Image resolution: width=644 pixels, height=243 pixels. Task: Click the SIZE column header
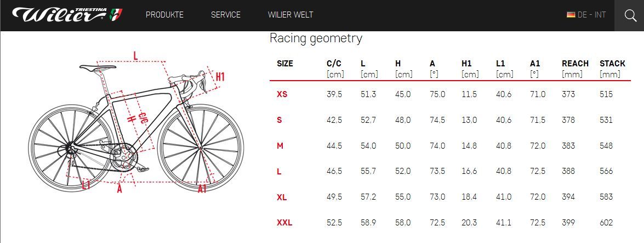point(285,64)
